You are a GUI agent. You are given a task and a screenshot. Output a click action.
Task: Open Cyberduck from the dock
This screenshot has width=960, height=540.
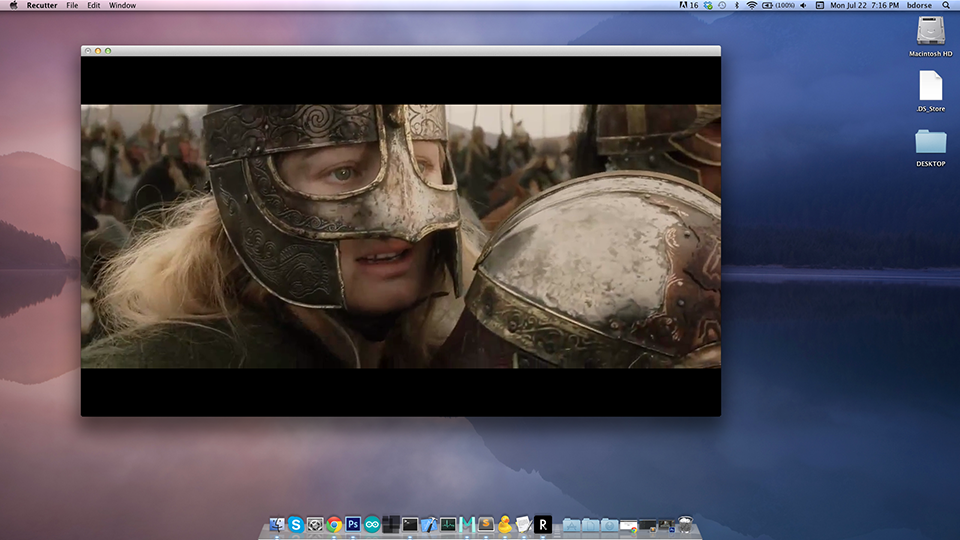(504, 525)
